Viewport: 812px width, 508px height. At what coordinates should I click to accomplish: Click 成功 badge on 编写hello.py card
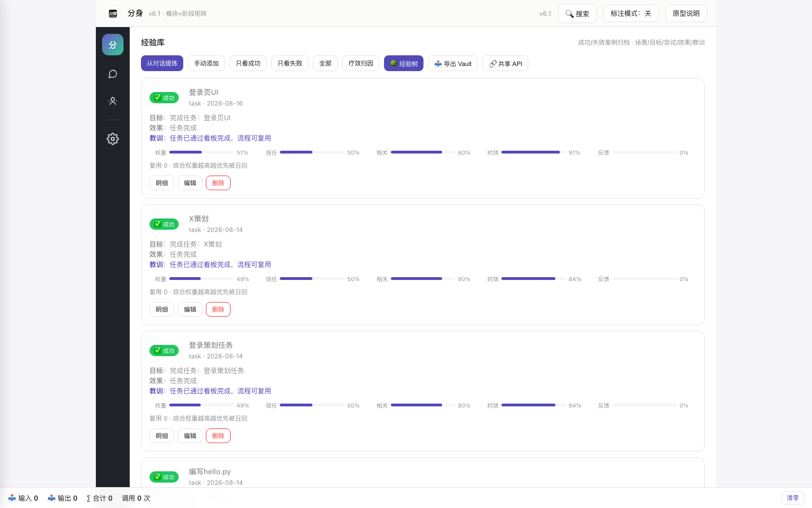click(x=164, y=477)
